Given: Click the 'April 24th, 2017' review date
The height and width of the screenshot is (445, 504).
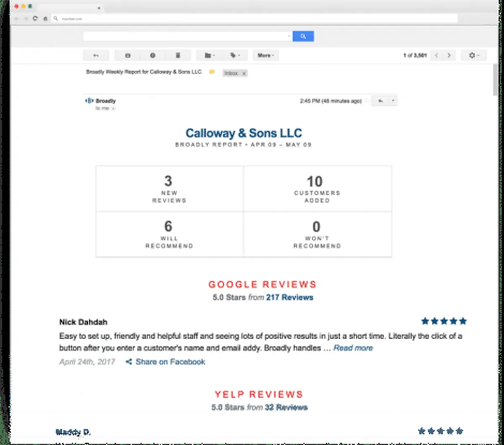Looking at the screenshot, I should 87,362.
